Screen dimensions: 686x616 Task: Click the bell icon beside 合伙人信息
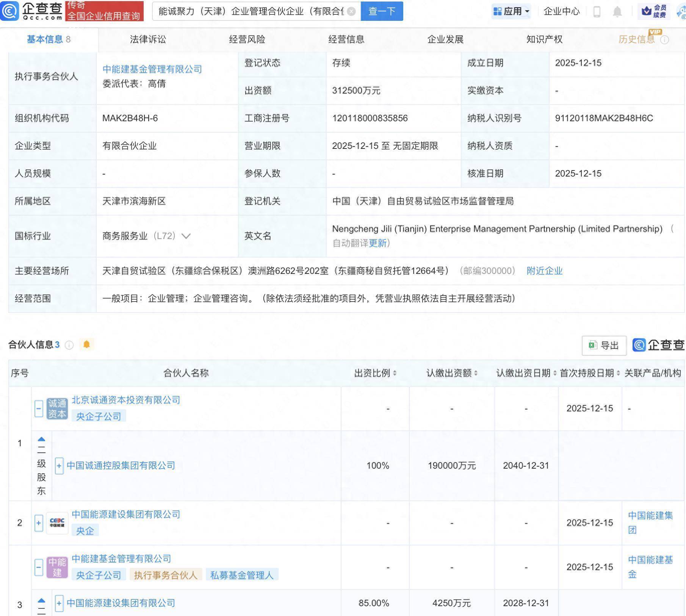click(x=86, y=345)
